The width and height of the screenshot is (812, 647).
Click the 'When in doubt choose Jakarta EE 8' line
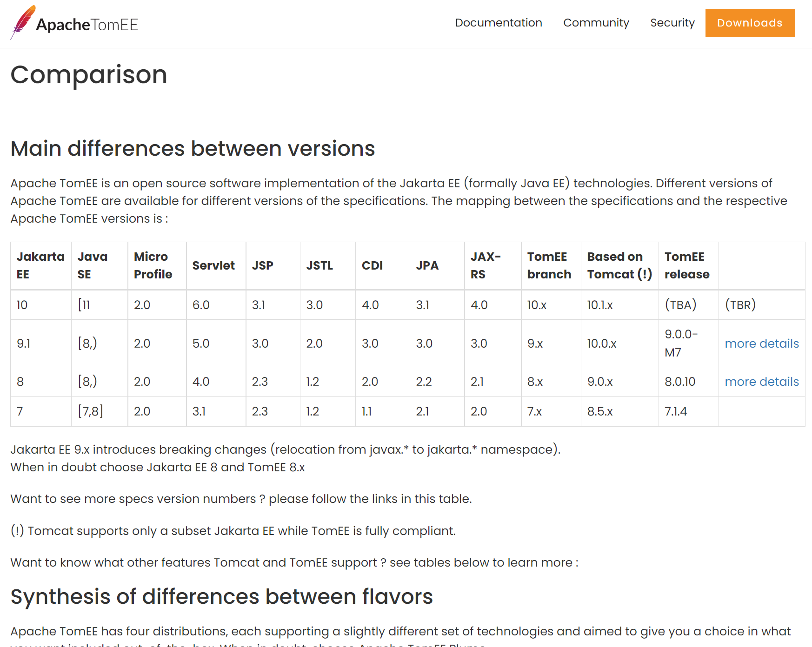click(158, 467)
